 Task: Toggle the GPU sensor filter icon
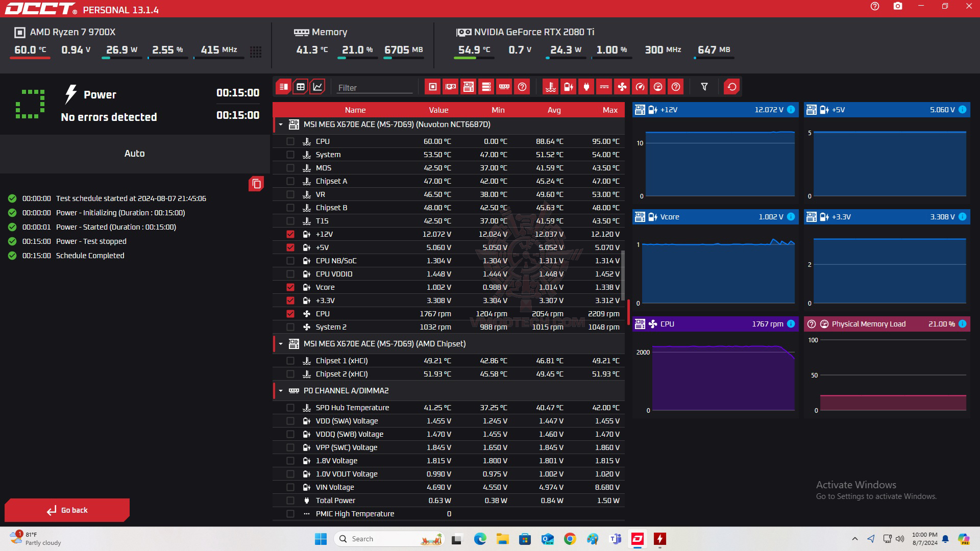coord(450,87)
